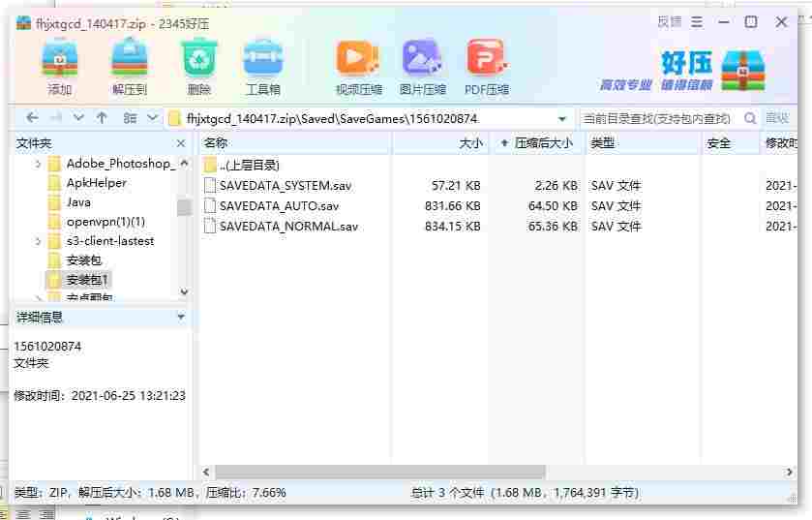Click the SAVEDATA_NORMAL.sav file icon
The width and height of the screenshot is (812, 520).
tap(210, 227)
